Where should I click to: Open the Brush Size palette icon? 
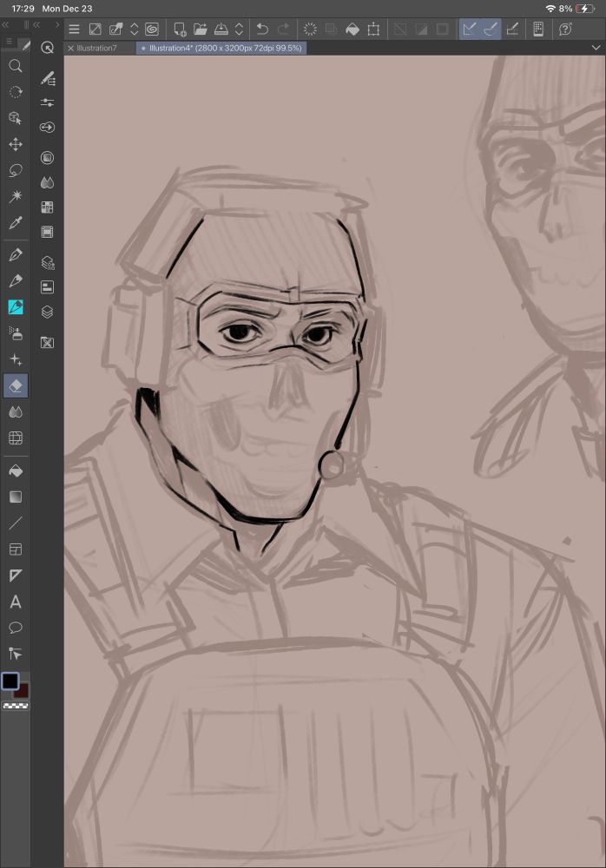click(47, 128)
